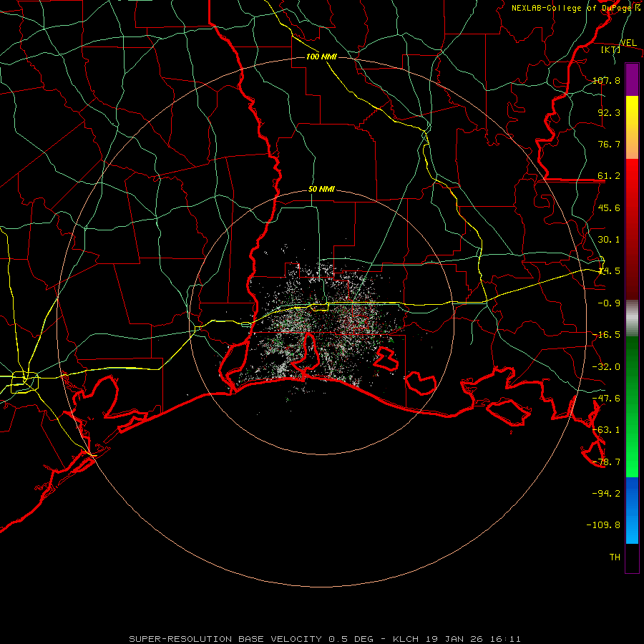Image resolution: width=644 pixels, height=644 pixels.
Task: Click the 45.6 velocity scale value
Action: pos(609,208)
